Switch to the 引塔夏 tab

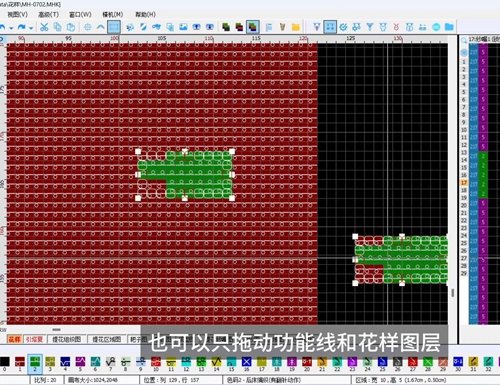click(x=34, y=339)
